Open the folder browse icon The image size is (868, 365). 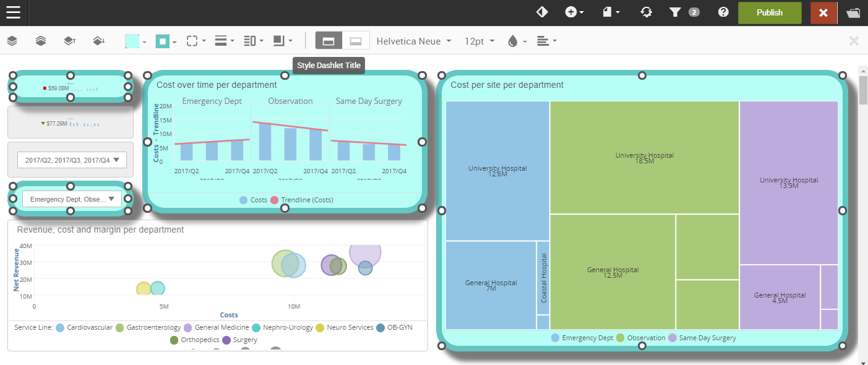pyautogui.click(x=853, y=13)
